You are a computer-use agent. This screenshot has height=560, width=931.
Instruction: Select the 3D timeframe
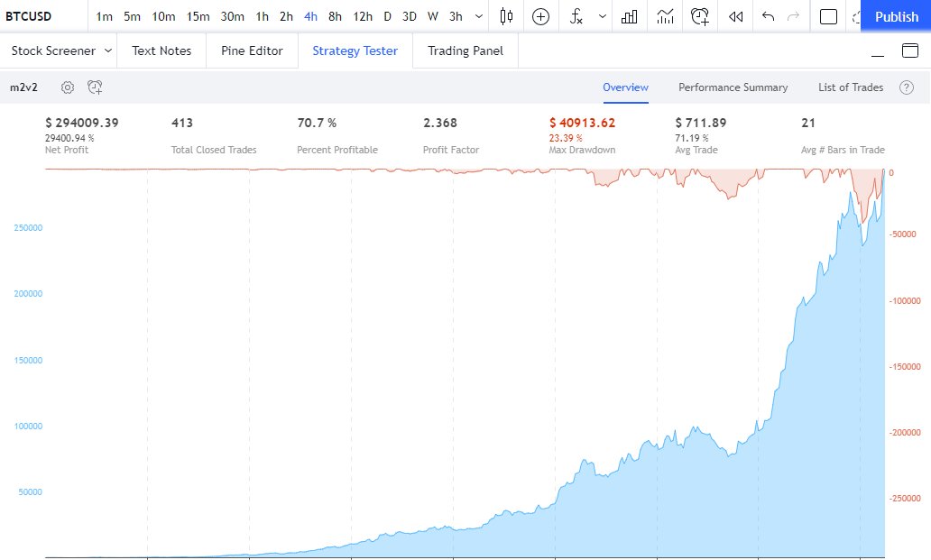(x=409, y=16)
